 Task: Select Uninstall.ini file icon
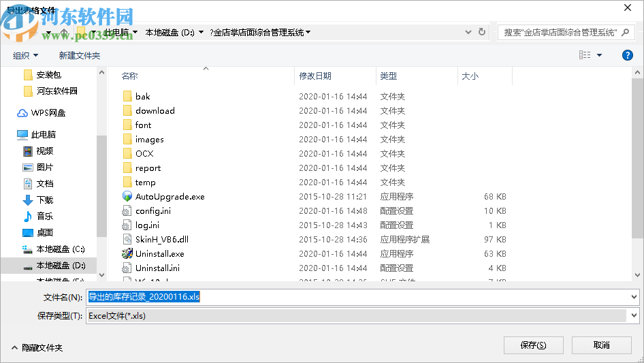[x=127, y=268]
